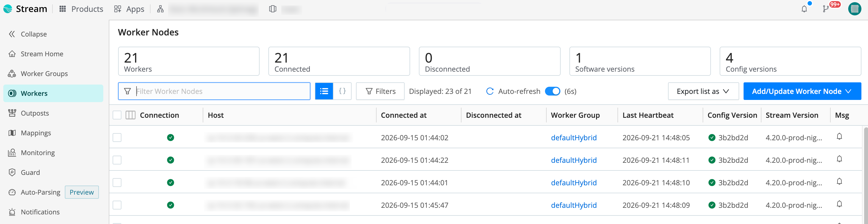Open the user avatar in top right
Viewport: 868px width, 224px height.
click(x=855, y=9)
